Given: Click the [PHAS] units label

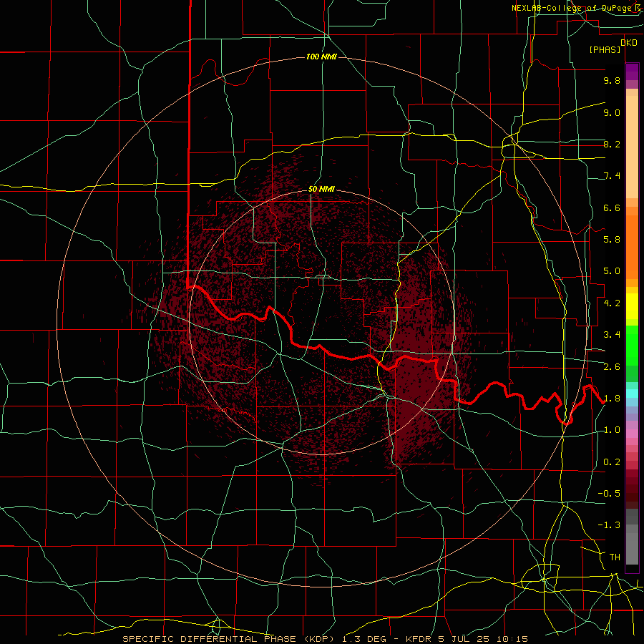Looking at the screenshot, I should point(605,50).
